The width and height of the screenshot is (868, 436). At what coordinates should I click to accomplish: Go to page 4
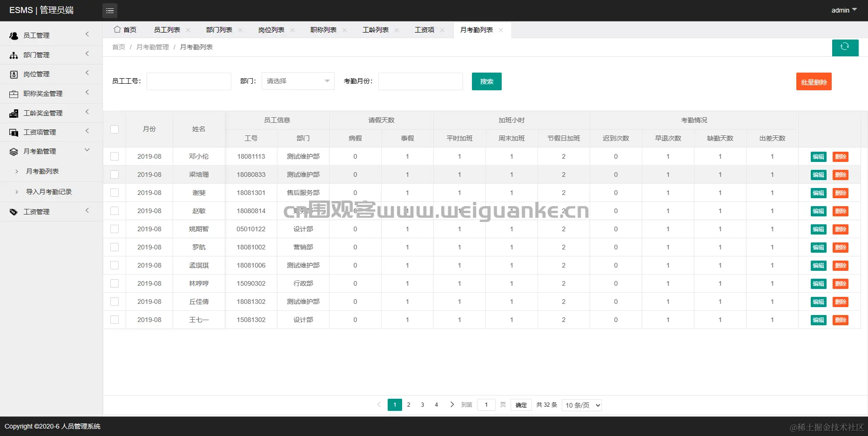click(x=436, y=405)
